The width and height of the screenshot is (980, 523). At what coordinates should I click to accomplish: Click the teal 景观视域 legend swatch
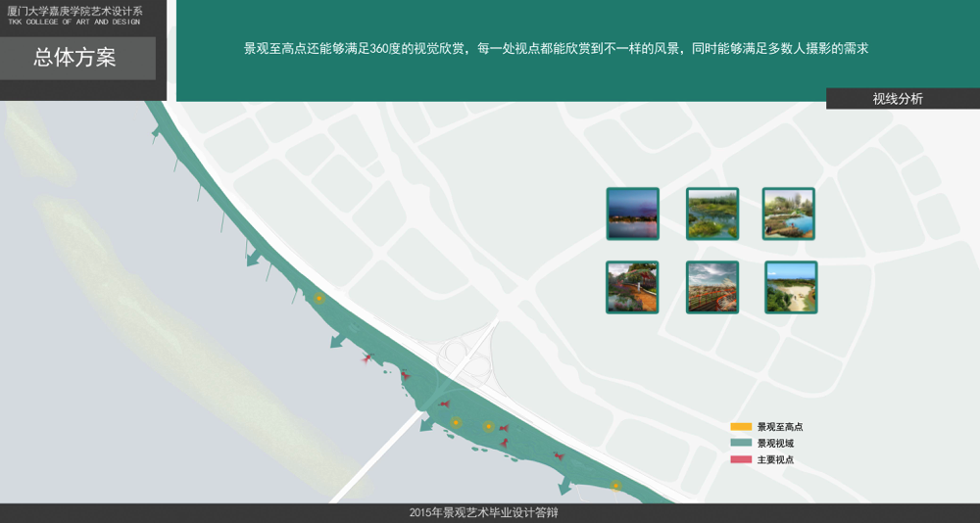click(741, 444)
